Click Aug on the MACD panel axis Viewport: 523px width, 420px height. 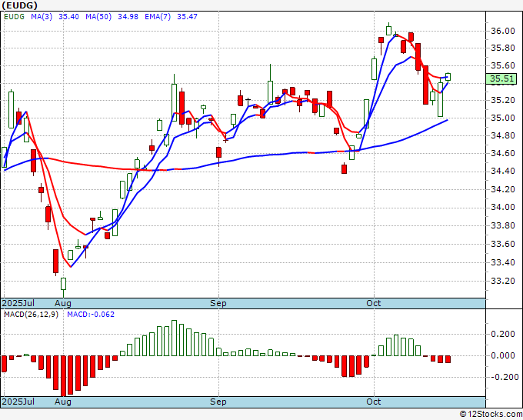tap(63, 402)
